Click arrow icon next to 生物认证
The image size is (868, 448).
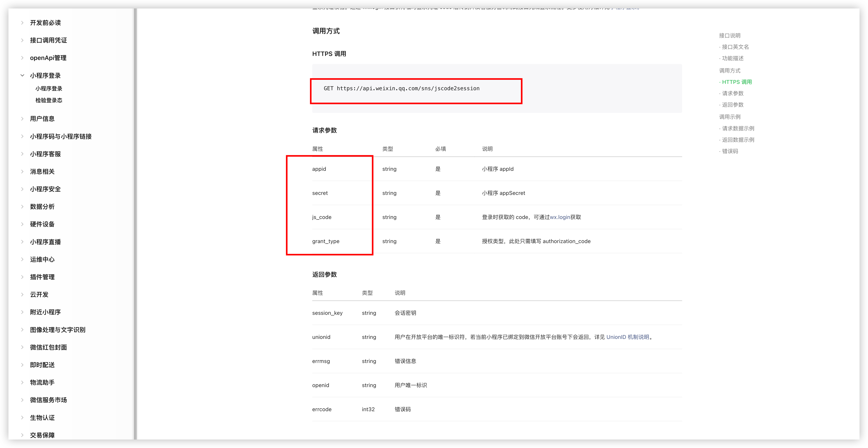tap(22, 418)
